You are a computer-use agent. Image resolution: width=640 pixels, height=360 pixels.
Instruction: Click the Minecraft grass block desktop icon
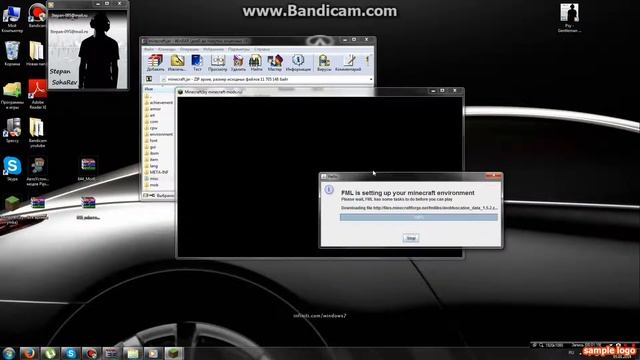click(12, 203)
